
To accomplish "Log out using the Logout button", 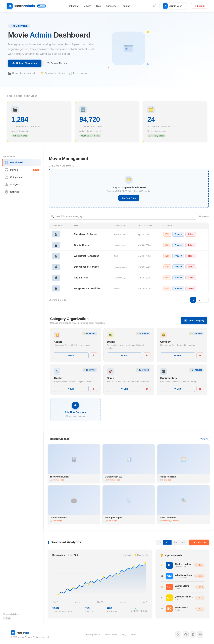I will click(199, 6).
